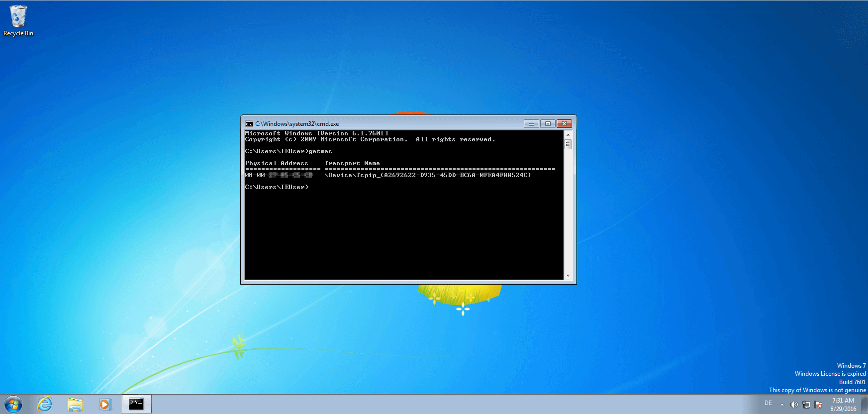Click the 'Physical Address' column header
Image resolution: width=868 pixels, height=414 pixels.
277,163
